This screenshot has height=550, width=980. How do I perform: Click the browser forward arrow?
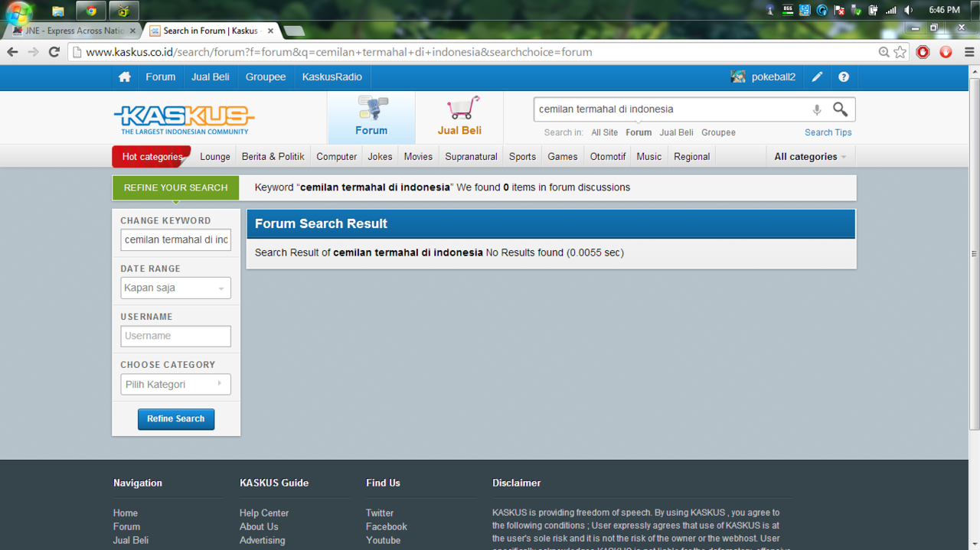(33, 52)
